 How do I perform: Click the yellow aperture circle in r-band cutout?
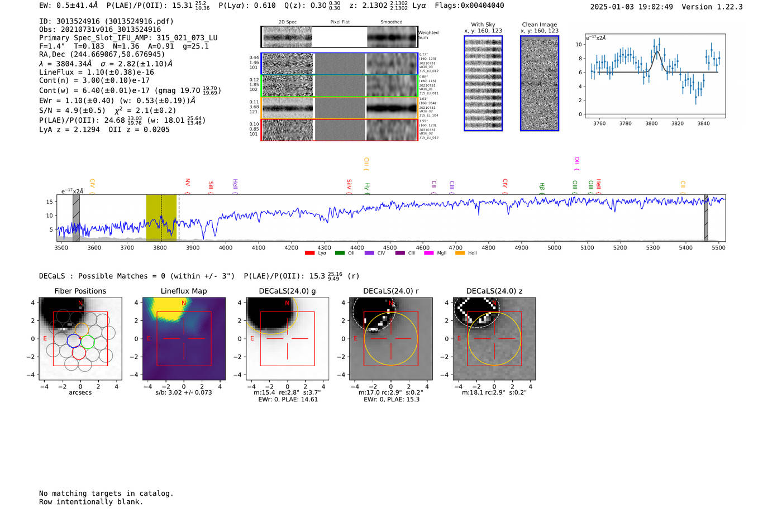(x=391, y=339)
